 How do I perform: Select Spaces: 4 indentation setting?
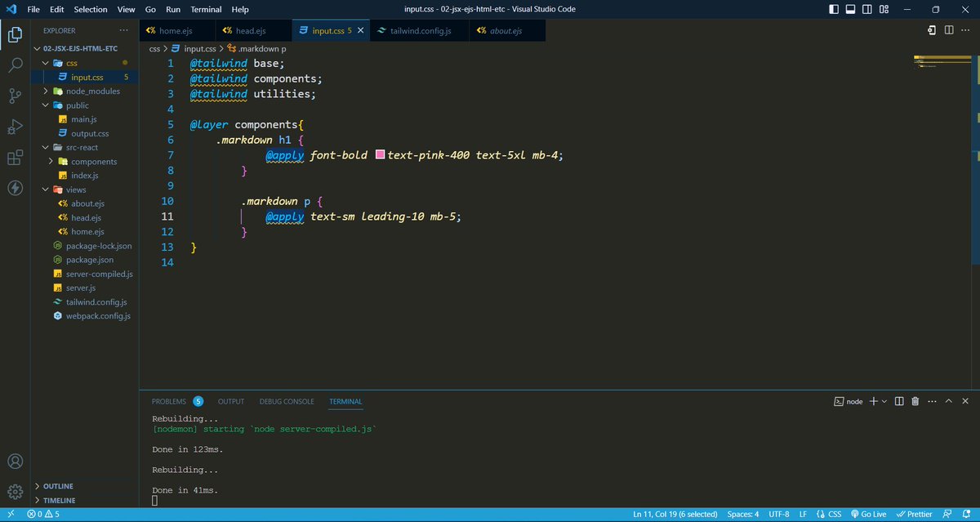click(743, 514)
